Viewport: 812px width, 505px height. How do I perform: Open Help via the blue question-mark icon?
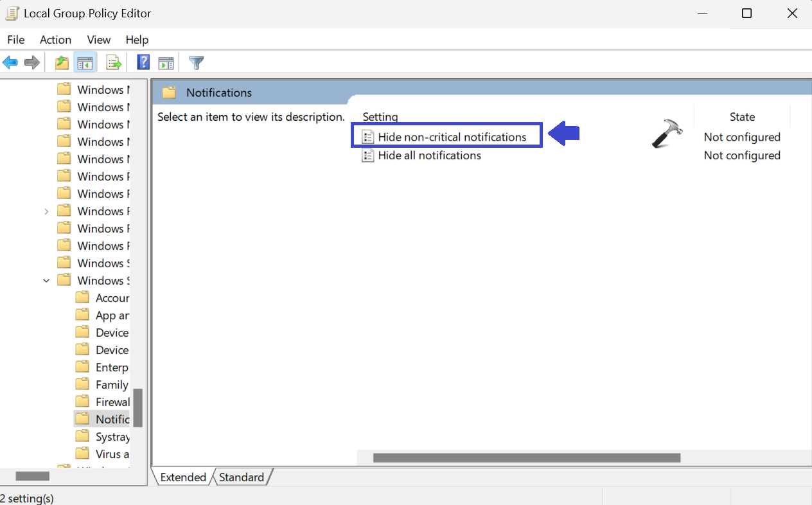point(144,62)
